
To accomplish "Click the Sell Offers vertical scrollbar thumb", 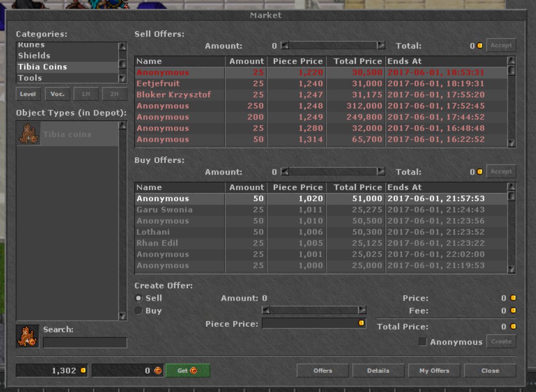I will tap(511, 70).
